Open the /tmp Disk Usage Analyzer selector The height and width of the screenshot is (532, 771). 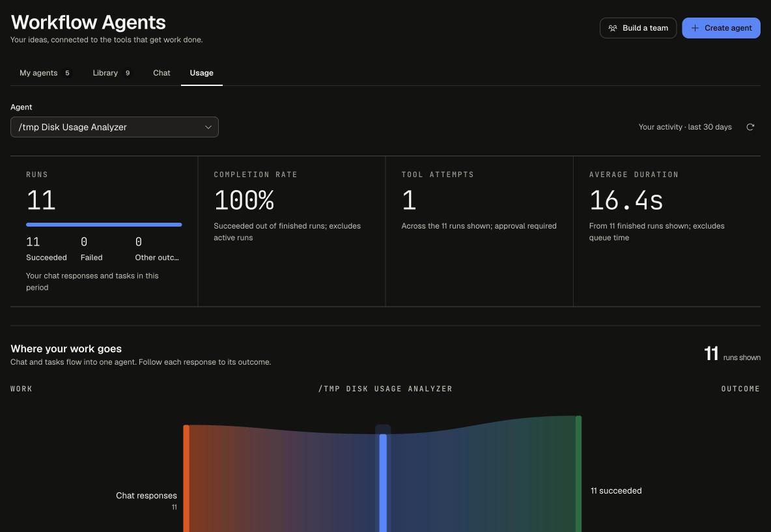[x=115, y=127]
